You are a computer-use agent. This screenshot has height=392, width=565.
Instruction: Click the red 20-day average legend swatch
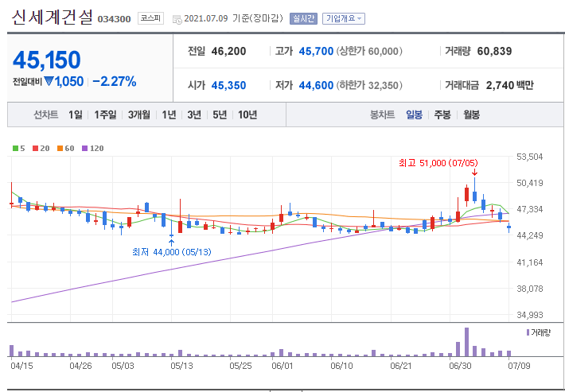(x=35, y=149)
